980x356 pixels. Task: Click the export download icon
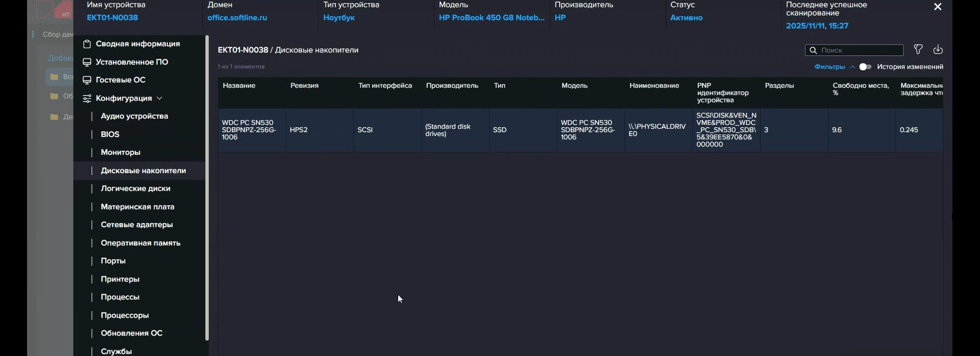(938, 50)
